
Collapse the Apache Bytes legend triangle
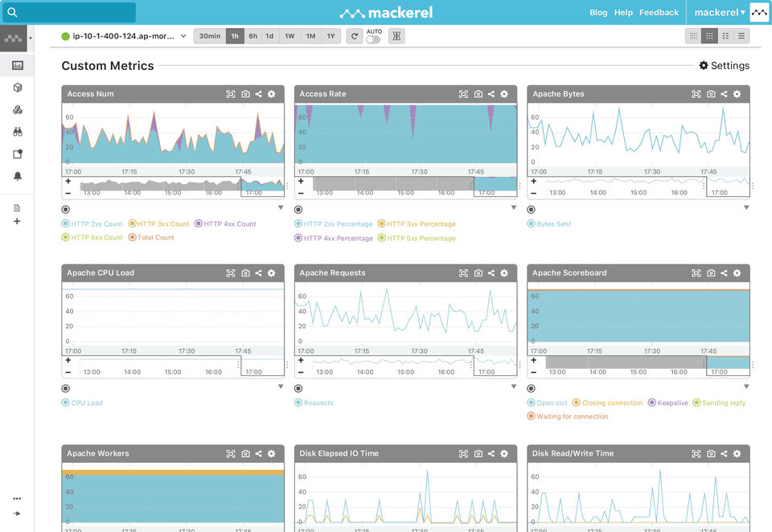pyautogui.click(x=746, y=207)
